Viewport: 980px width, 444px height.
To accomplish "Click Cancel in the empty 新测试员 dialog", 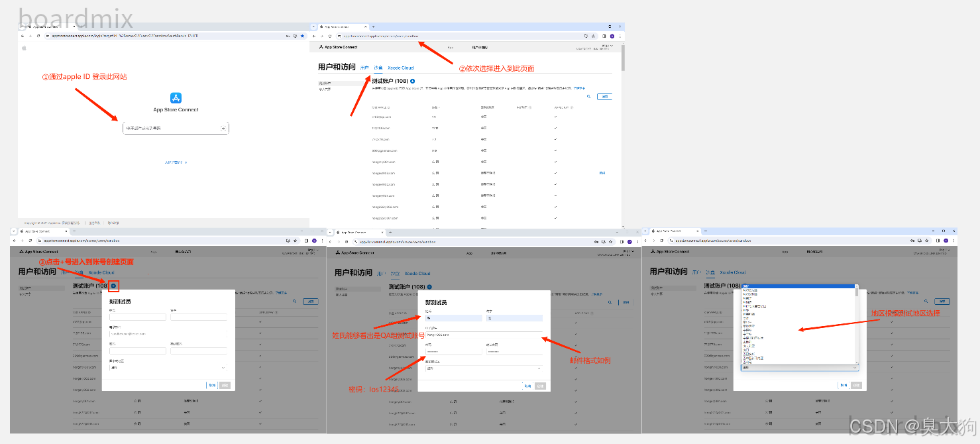I will pos(212,385).
